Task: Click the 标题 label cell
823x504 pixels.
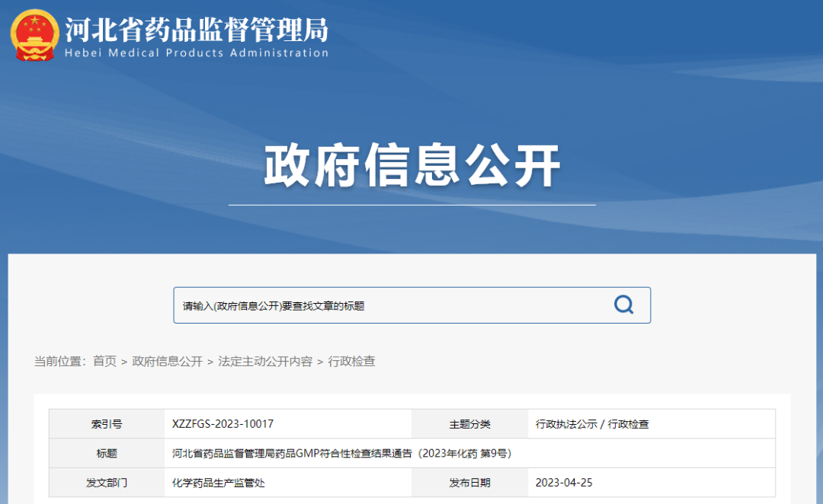Action: [107, 453]
